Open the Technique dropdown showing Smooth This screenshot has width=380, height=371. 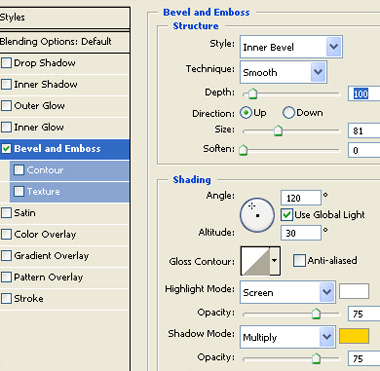tap(283, 72)
